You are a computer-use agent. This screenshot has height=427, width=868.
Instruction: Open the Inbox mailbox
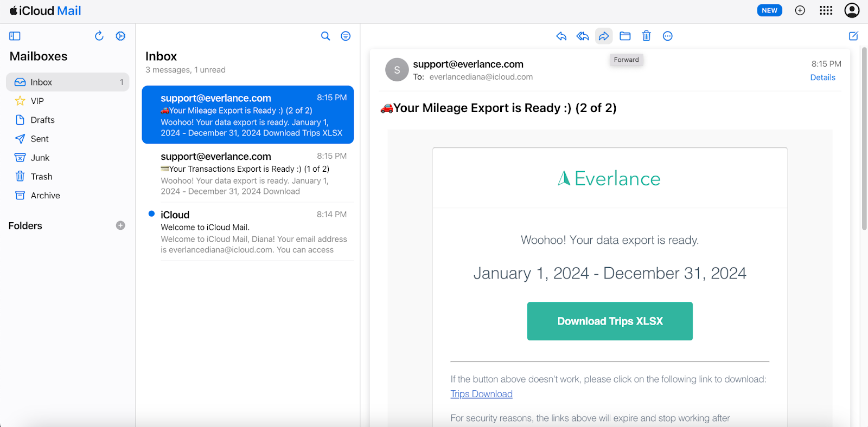pos(68,82)
